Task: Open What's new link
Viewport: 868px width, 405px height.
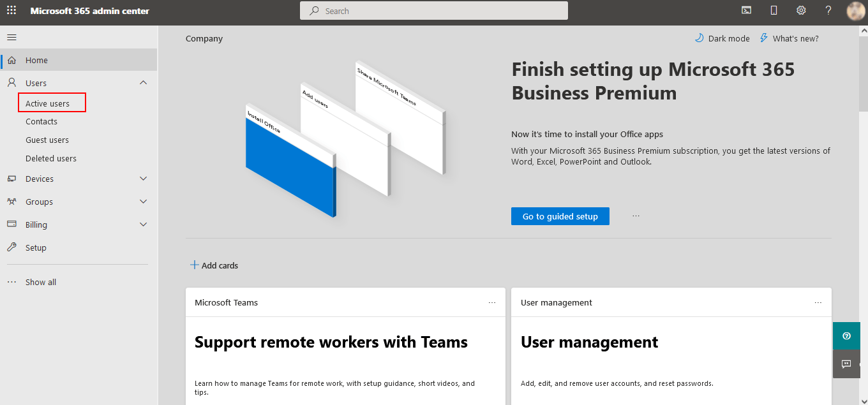Action: click(x=789, y=38)
